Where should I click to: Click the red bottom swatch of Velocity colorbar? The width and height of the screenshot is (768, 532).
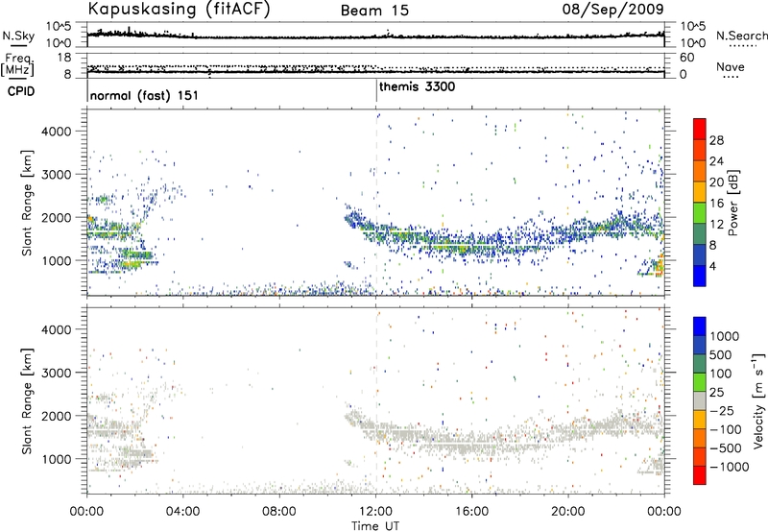point(700,475)
